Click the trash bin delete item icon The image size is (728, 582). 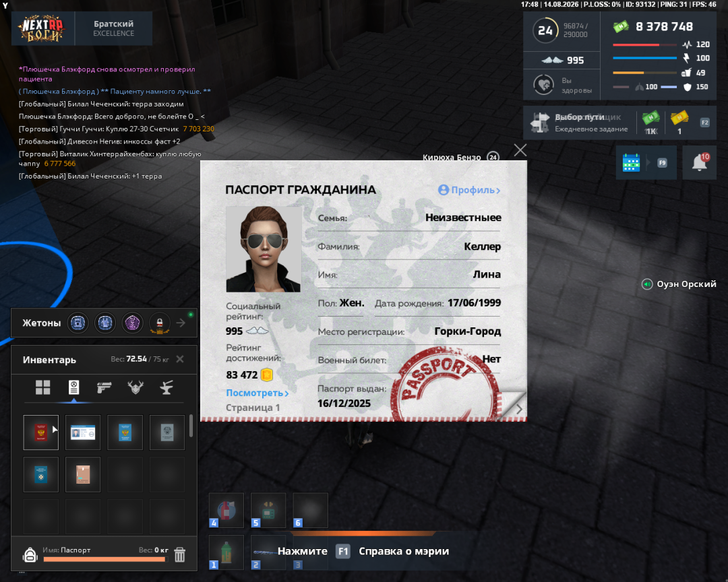coord(180,554)
